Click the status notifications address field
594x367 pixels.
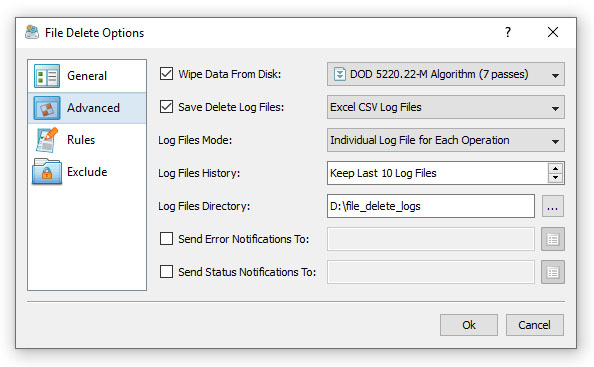(431, 272)
